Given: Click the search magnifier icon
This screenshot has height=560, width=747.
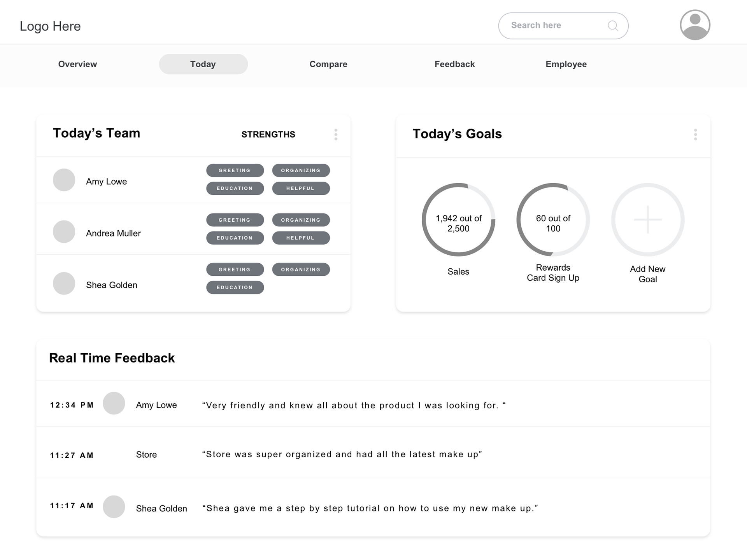Looking at the screenshot, I should click(613, 26).
